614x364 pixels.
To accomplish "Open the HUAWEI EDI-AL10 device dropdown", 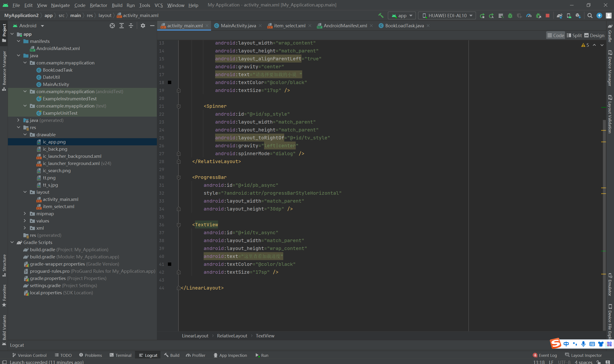I will 447,16.
